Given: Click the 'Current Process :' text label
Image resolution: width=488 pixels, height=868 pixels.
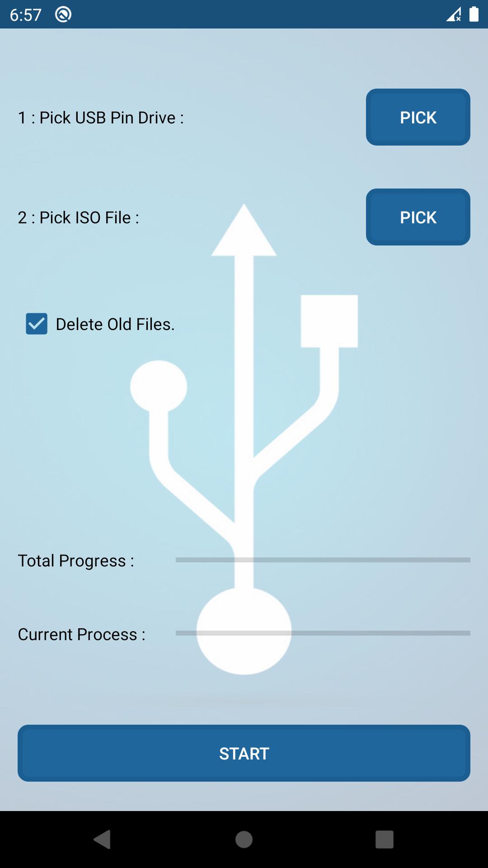Looking at the screenshot, I should tap(81, 634).
